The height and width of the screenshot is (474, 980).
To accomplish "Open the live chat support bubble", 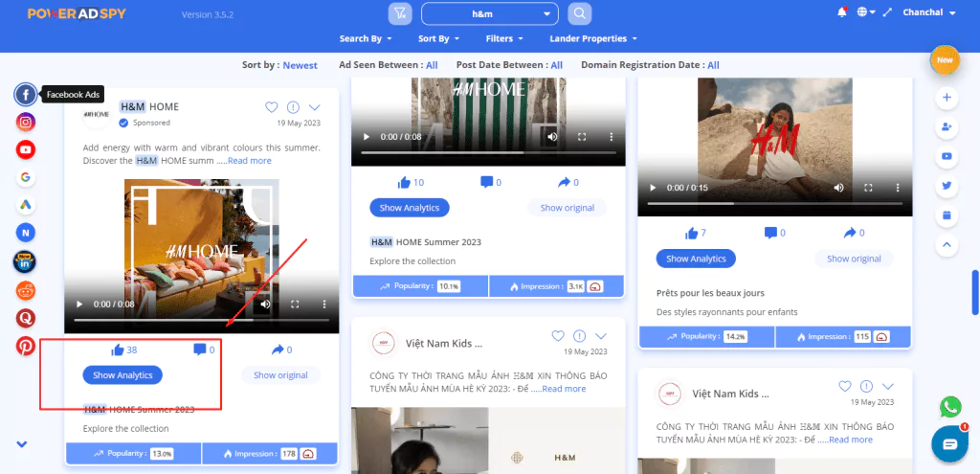I will 950,443.
